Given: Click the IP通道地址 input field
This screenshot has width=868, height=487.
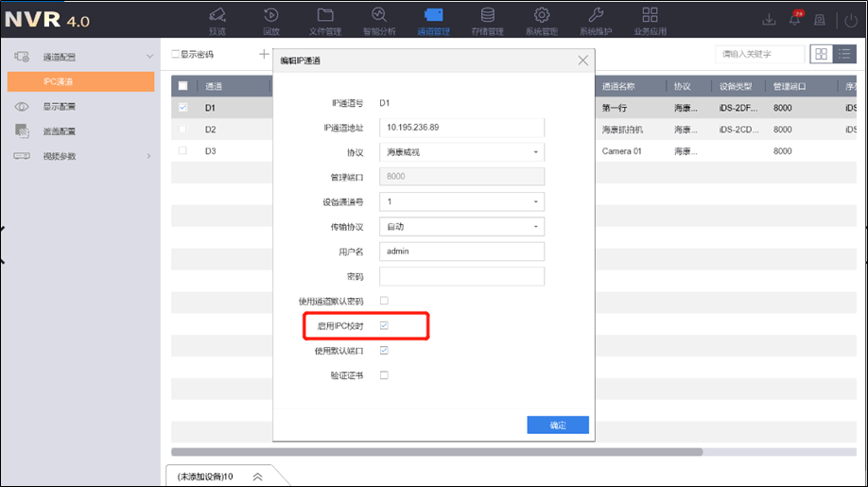Looking at the screenshot, I should coord(461,128).
